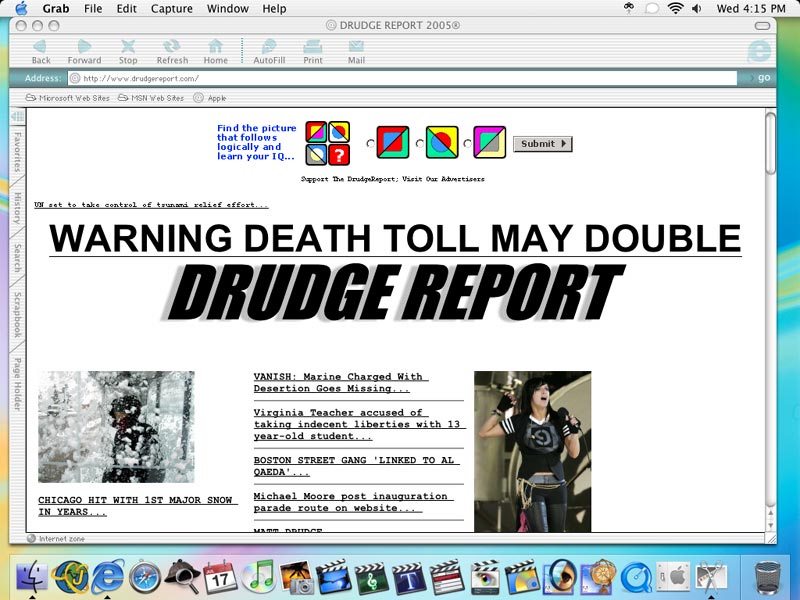Open Finder from the Dock

(32, 576)
